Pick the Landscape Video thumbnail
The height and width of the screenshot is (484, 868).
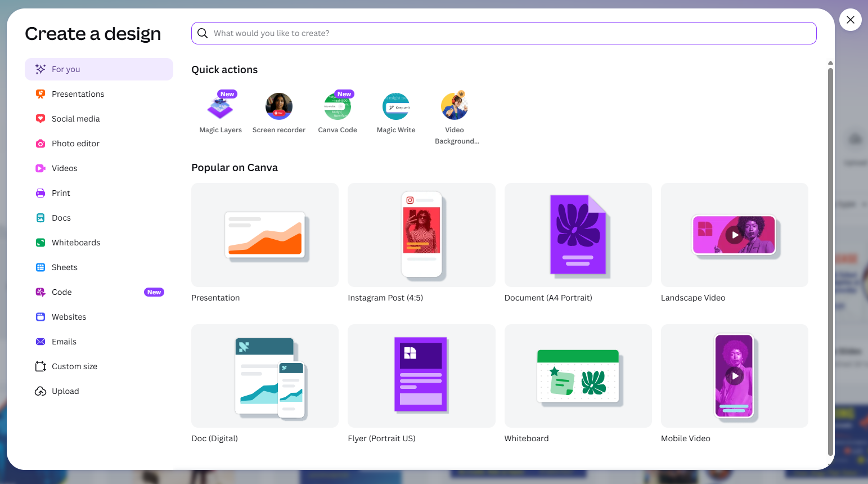click(735, 235)
